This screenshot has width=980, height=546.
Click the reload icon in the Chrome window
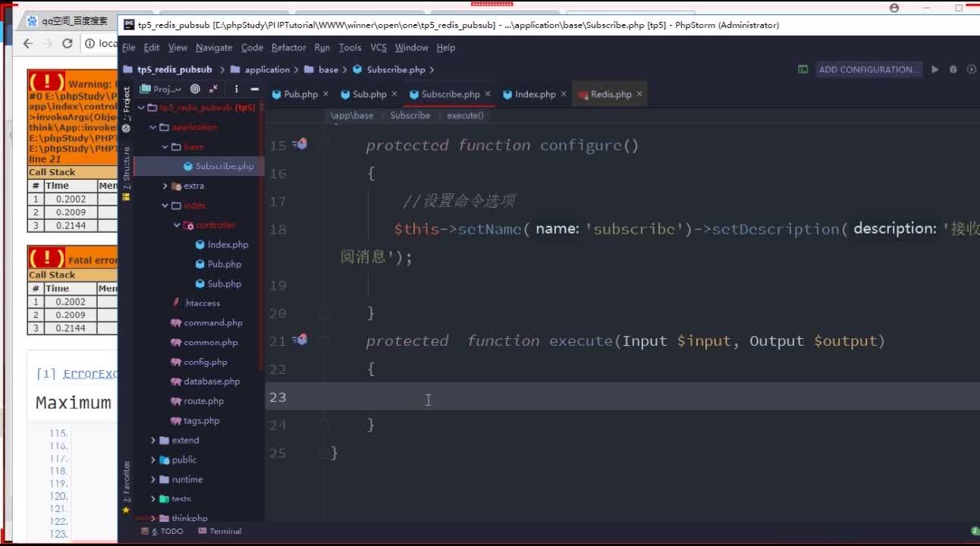pos(68,43)
